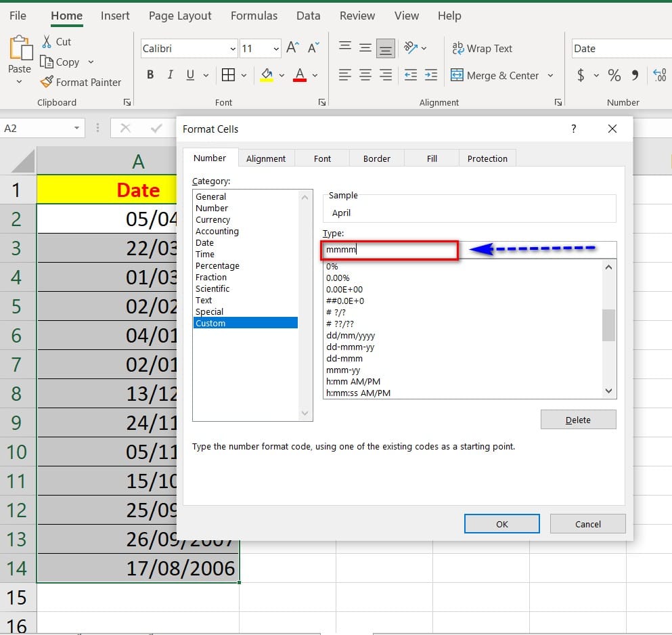Click the Percent Style icon
Image resolution: width=672 pixels, height=635 pixels.
click(614, 75)
